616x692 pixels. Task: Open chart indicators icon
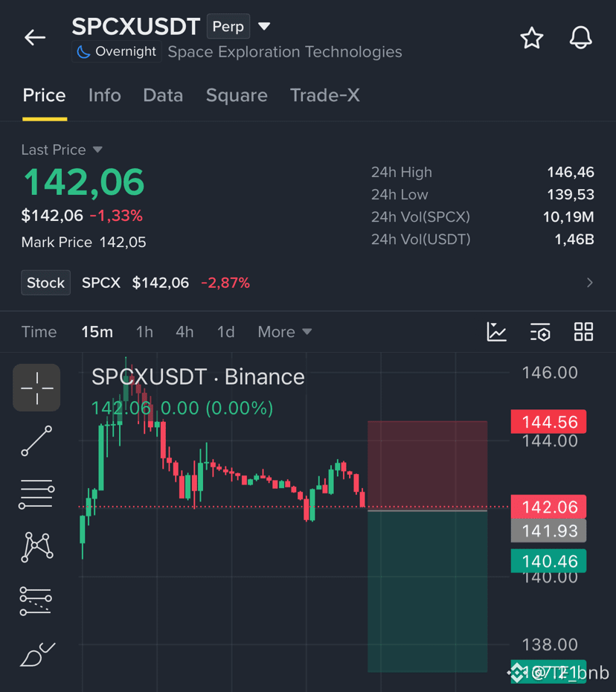(x=496, y=332)
